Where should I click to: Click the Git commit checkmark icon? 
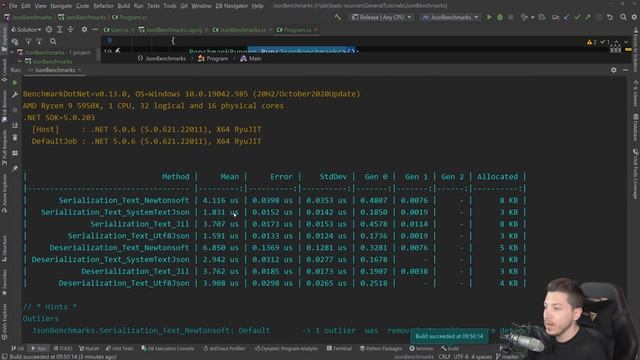pos(577,18)
